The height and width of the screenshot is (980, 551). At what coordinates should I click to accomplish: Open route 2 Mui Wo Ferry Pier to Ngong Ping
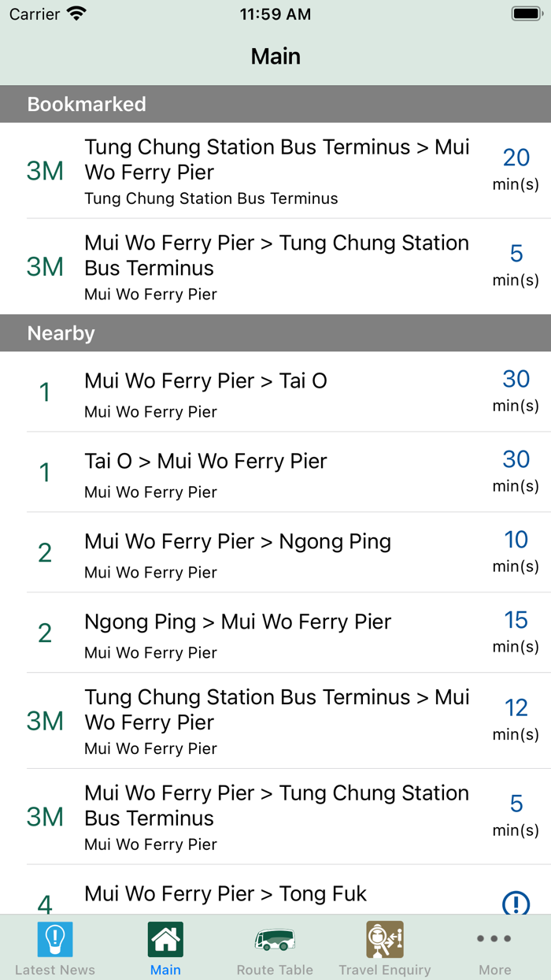tap(275, 553)
